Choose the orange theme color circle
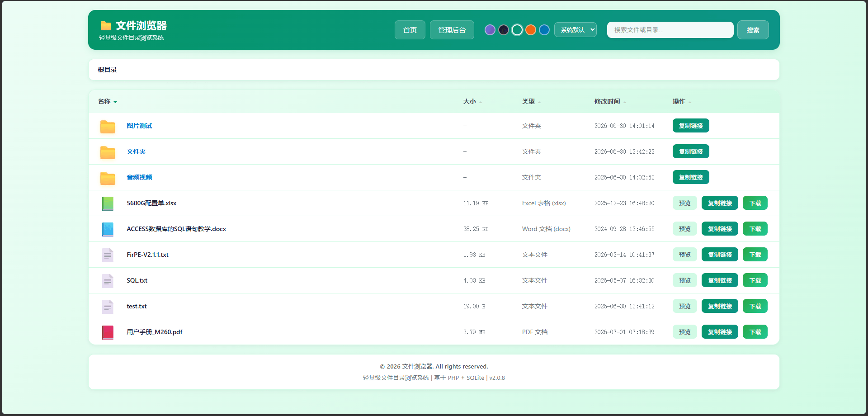Screen dimensions: 868x416 coord(531,30)
